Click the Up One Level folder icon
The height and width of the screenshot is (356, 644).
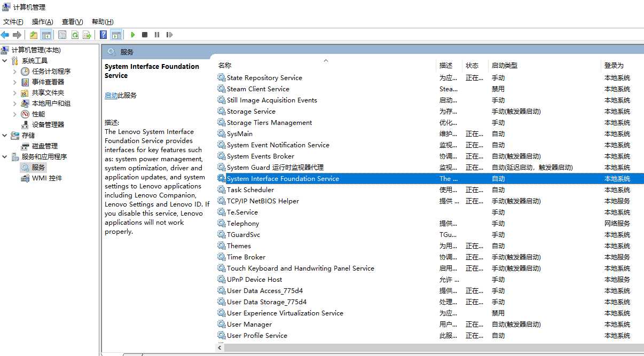(x=34, y=35)
